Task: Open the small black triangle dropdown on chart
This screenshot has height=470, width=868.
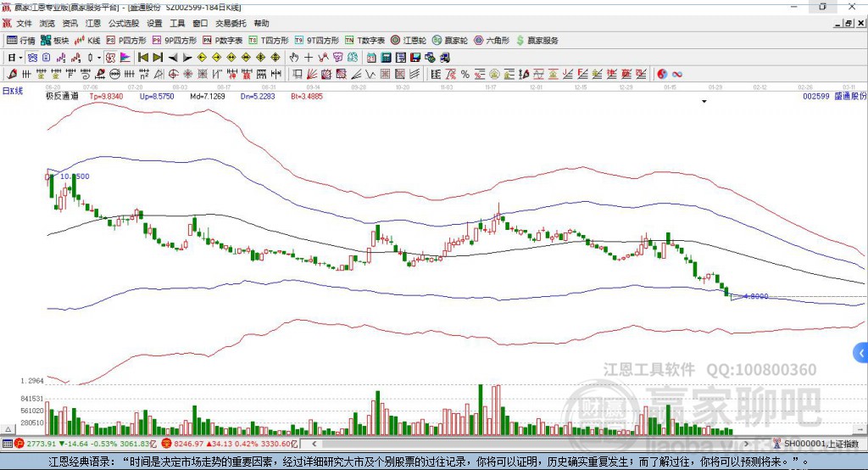Action: click(x=704, y=102)
